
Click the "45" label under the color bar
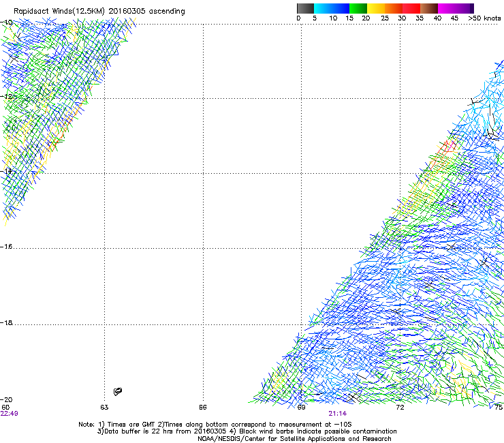pyautogui.click(x=454, y=18)
